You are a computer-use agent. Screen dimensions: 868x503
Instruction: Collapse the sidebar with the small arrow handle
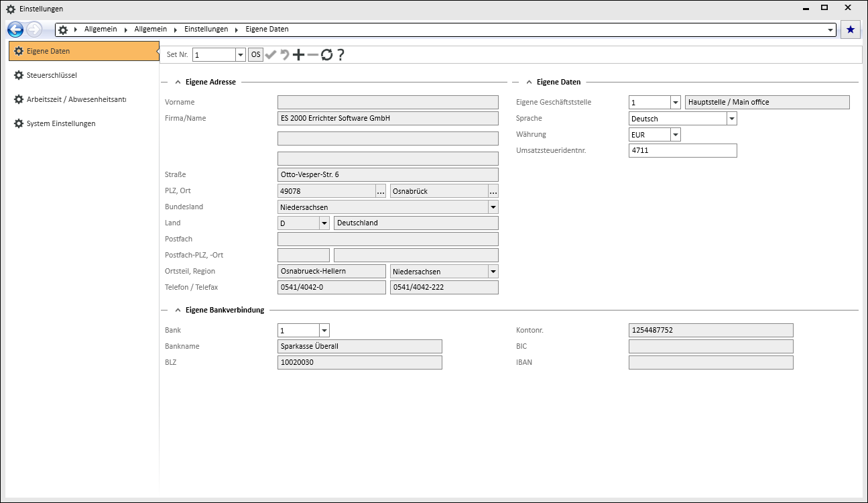157,51
